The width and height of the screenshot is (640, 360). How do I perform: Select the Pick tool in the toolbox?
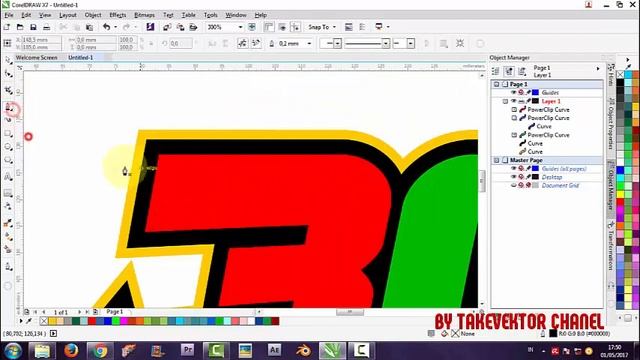[8, 60]
